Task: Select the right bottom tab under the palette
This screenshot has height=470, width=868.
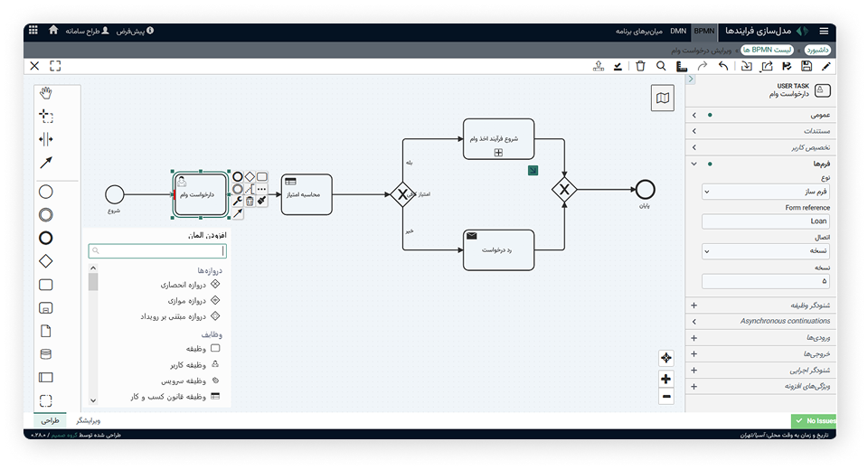Action: point(88,420)
